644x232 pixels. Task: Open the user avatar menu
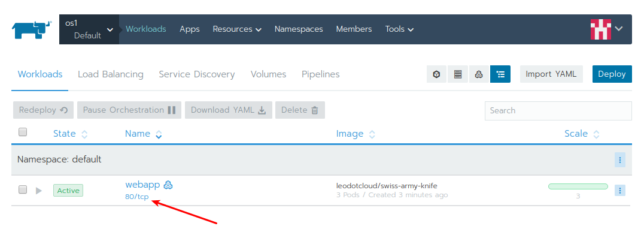pyautogui.click(x=607, y=29)
